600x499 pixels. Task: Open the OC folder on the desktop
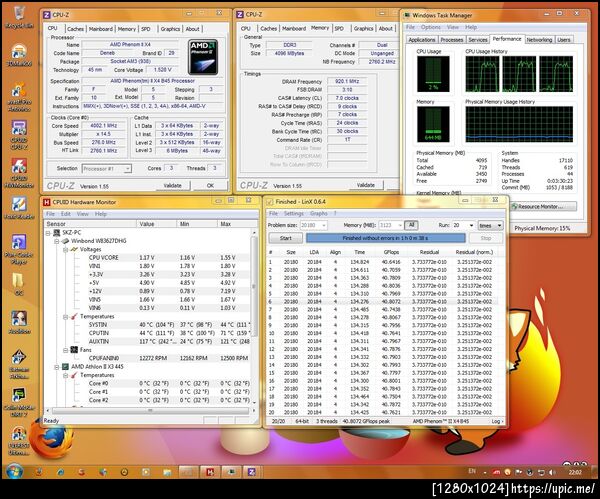[19, 284]
